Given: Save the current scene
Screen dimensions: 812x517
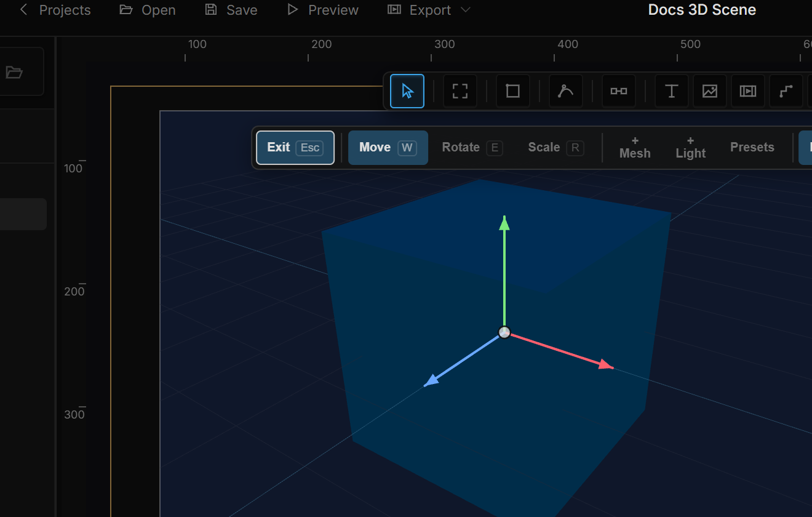Looking at the screenshot, I should click(231, 10).
